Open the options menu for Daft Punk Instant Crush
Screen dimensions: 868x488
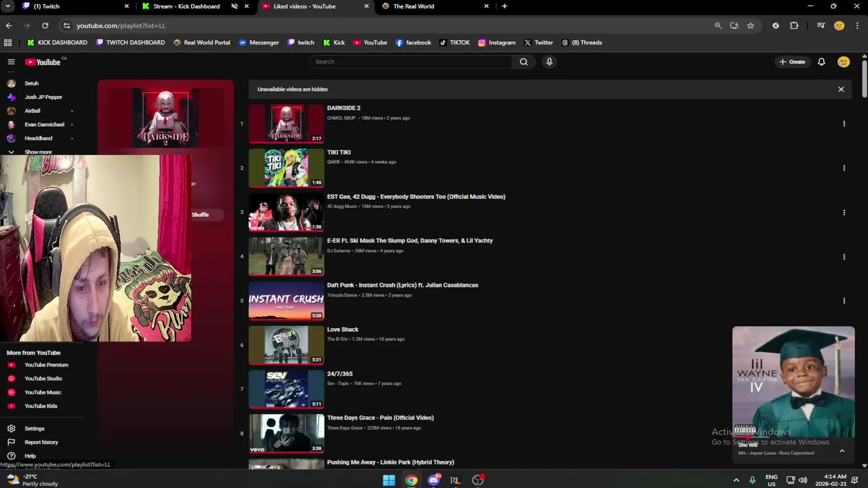[844, 301]
